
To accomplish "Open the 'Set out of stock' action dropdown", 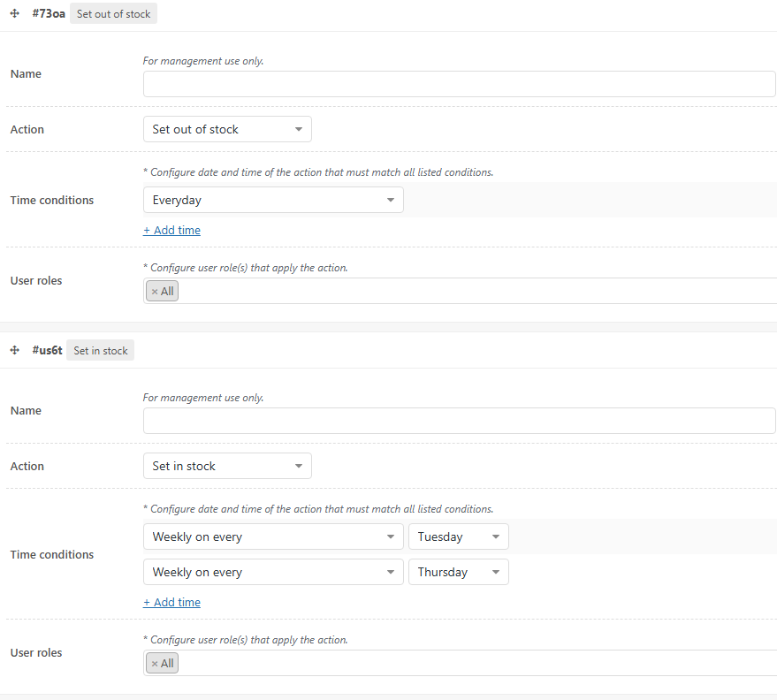I will [x=227, y=130].
